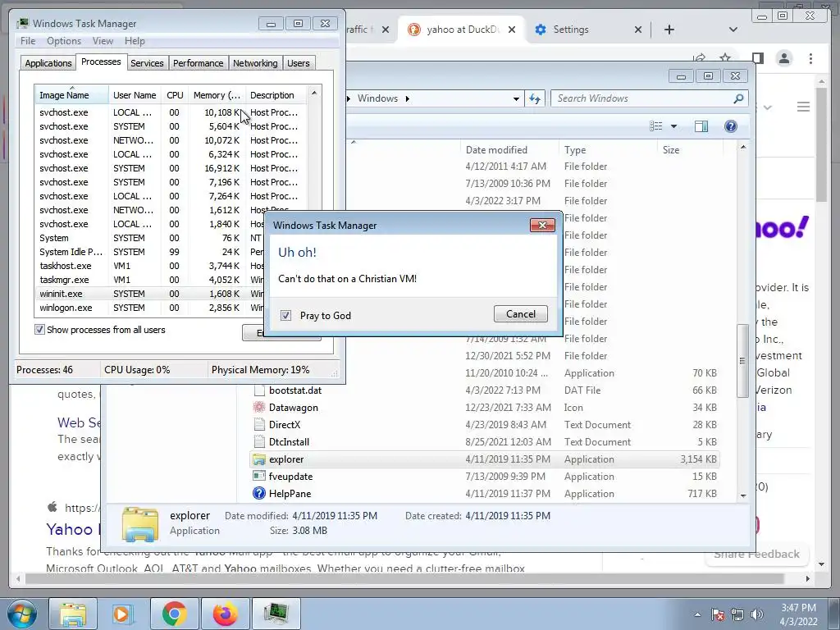This screenshot has width=840, height=630.
Task: Sort processes by Memory column
Action: [x=217, y=95]
